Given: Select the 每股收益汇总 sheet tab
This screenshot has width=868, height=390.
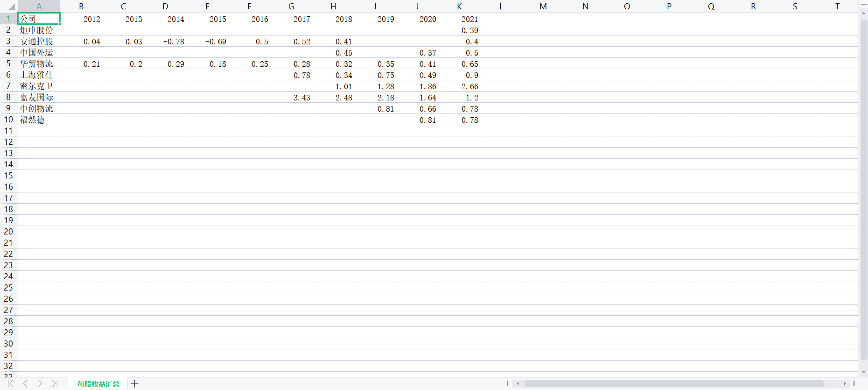Looking at the screenshot, I should [x=98, y=384].
